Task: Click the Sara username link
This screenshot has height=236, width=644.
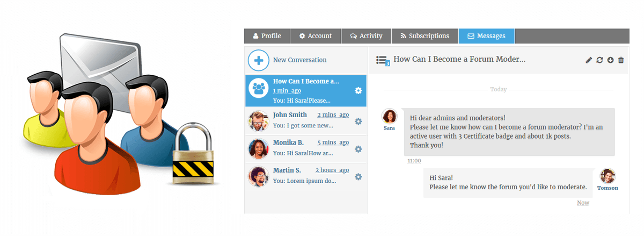Action: tap(389, 128)
